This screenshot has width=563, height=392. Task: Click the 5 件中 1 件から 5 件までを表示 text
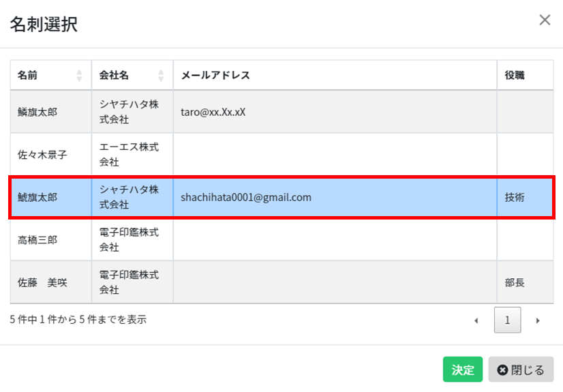click(78, 320)
